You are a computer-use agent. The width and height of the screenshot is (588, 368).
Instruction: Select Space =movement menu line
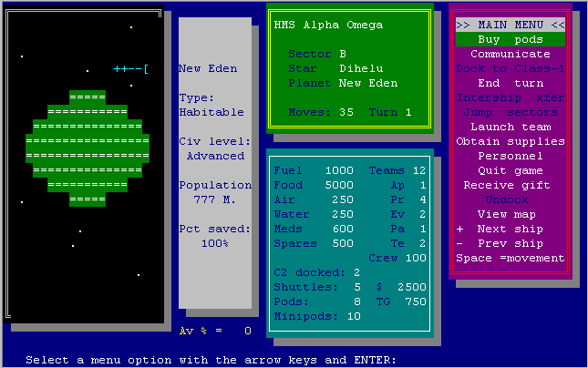[511, 259]
